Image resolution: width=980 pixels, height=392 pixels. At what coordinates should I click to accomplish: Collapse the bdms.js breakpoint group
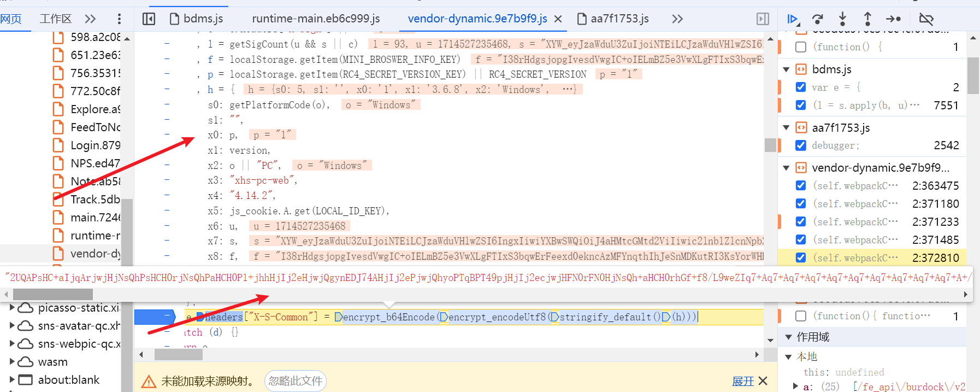pos(787,69)
